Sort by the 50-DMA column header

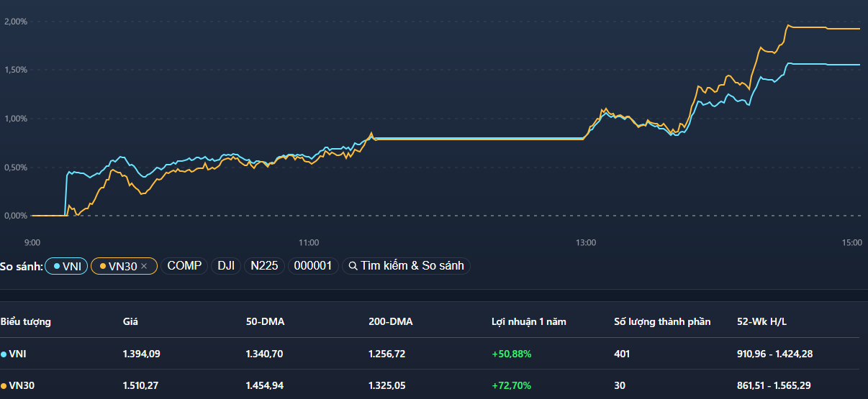click(265, 321)
